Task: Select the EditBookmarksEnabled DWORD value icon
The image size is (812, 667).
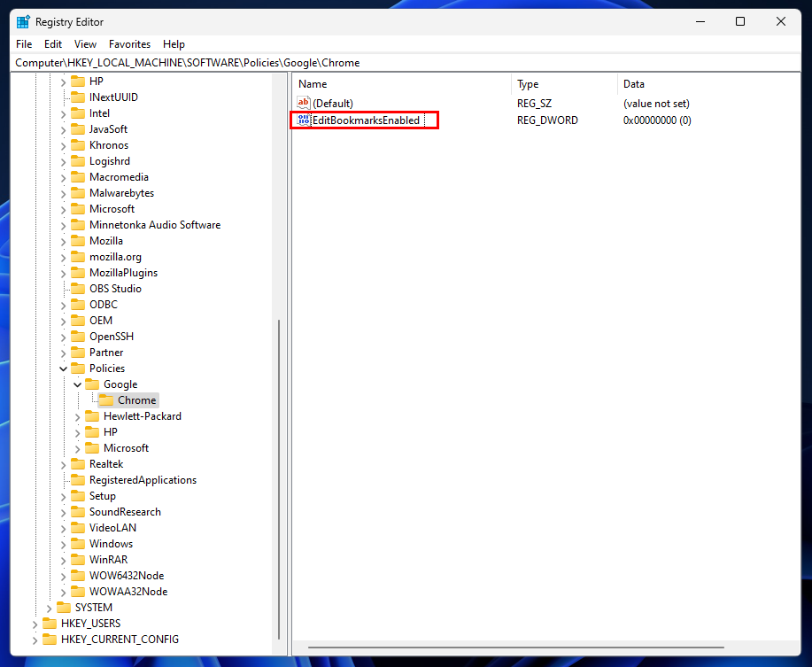Action: 304,120
